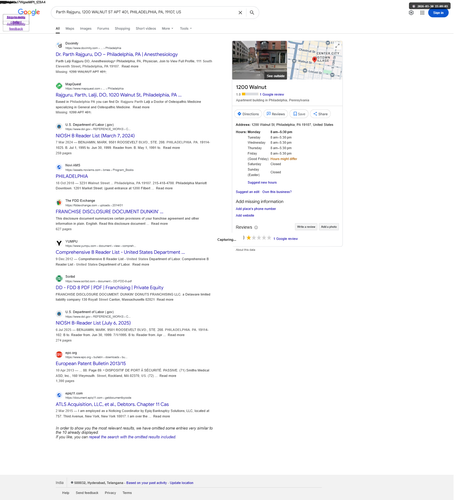Switch to the Maps tab
The image size is (459, 500).
(x=70, y=29)
